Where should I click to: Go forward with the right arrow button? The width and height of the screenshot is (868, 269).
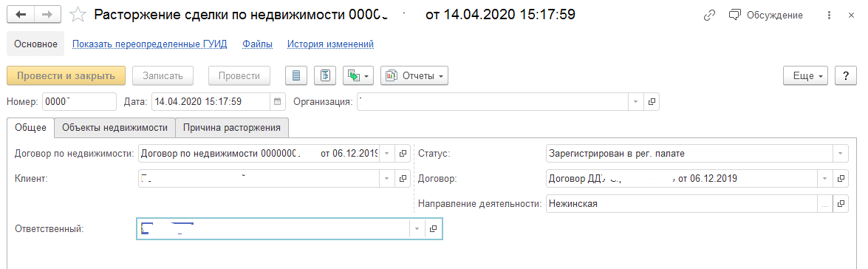pos(47,15)
